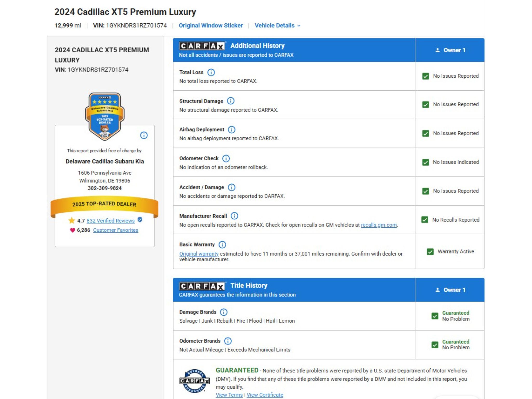Image resolution: width=532 pixels, height=399 pixels.
Task: Click the owner person icon in Additional History
Action: tap(438, 50)
